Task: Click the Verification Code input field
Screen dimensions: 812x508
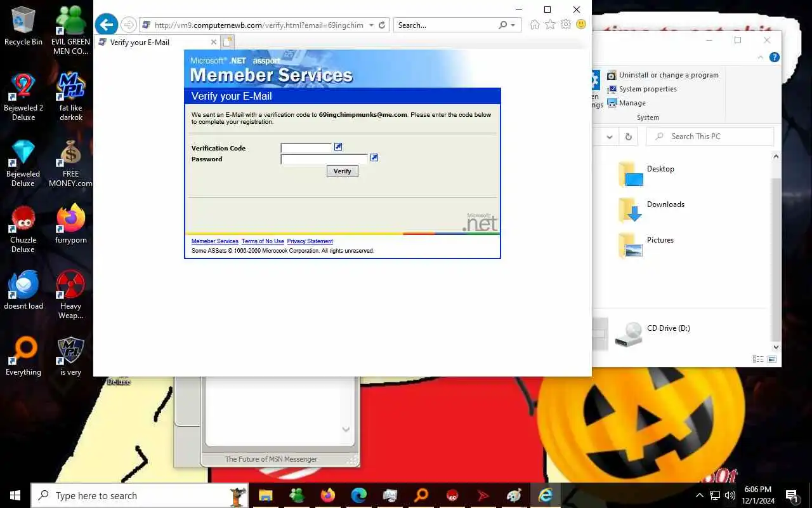Action: [x=306, y=148]
